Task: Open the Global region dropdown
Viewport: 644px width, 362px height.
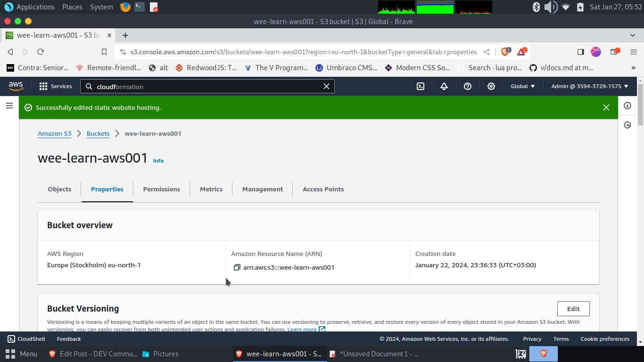Action: [x=523, y=86]
